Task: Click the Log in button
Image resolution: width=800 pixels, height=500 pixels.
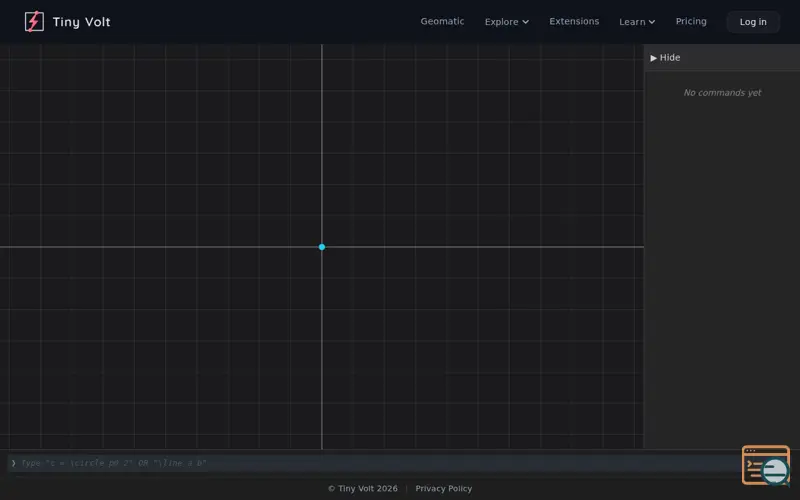Action: point(753,22)
